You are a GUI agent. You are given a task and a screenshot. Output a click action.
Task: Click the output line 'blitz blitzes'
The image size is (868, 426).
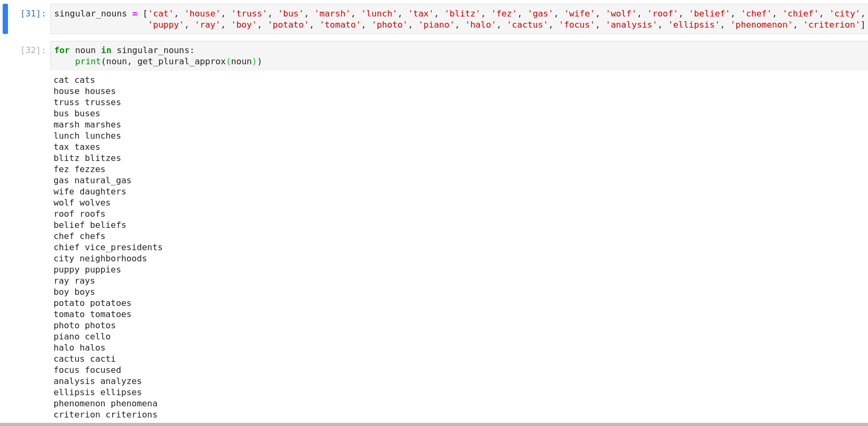pyautogui.click(x=87, y=158)
